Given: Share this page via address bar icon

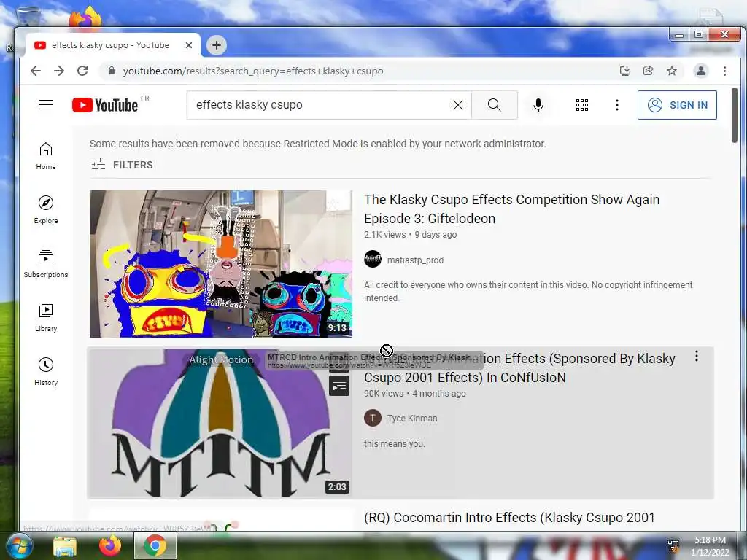Looking at the screenshot, I should (x=649, y=71).
